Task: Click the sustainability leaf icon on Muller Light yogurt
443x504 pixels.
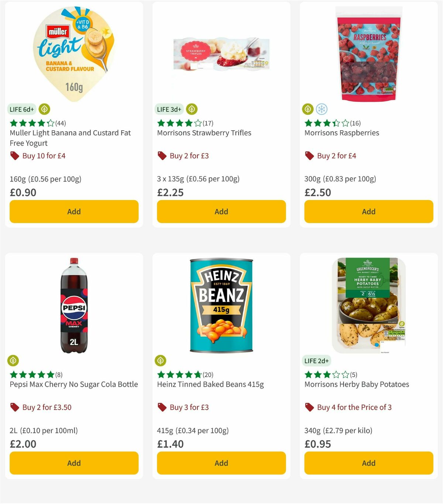Action: pos(44,109)
